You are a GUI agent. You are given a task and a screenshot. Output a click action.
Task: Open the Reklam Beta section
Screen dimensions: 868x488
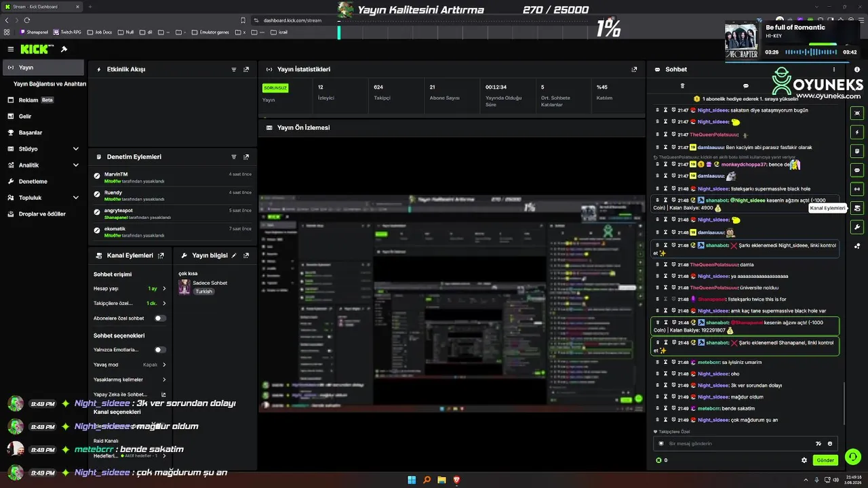point(43,100)
